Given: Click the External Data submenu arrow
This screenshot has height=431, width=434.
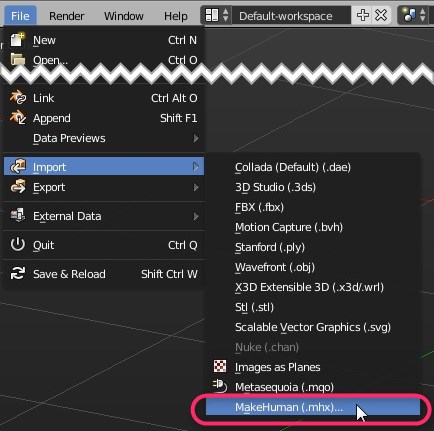Looking at the screenshot, I should [x=196, y=216].
